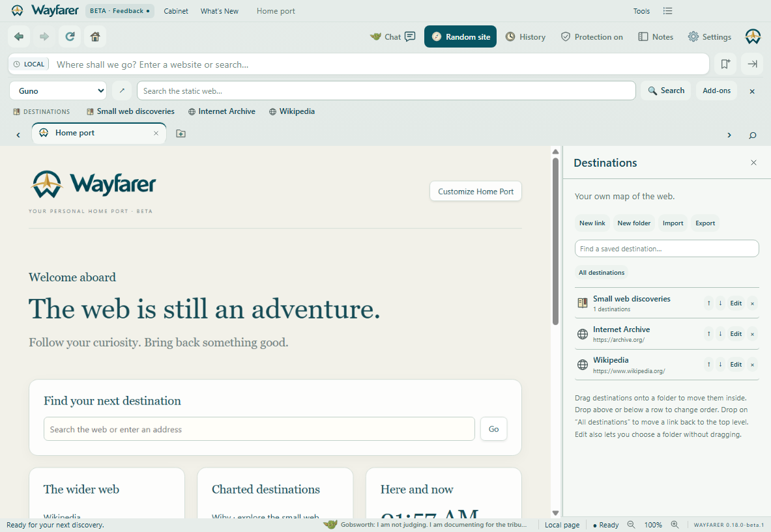Search open tabs with magnifier icon
This screenshot has width=771, height=532.
pos(752,135)
